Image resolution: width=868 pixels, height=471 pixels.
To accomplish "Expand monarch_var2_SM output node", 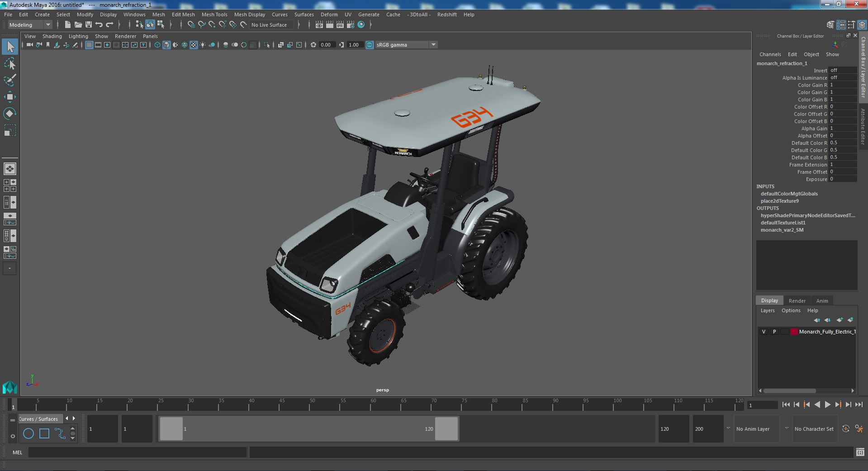I will click(782, 230).
